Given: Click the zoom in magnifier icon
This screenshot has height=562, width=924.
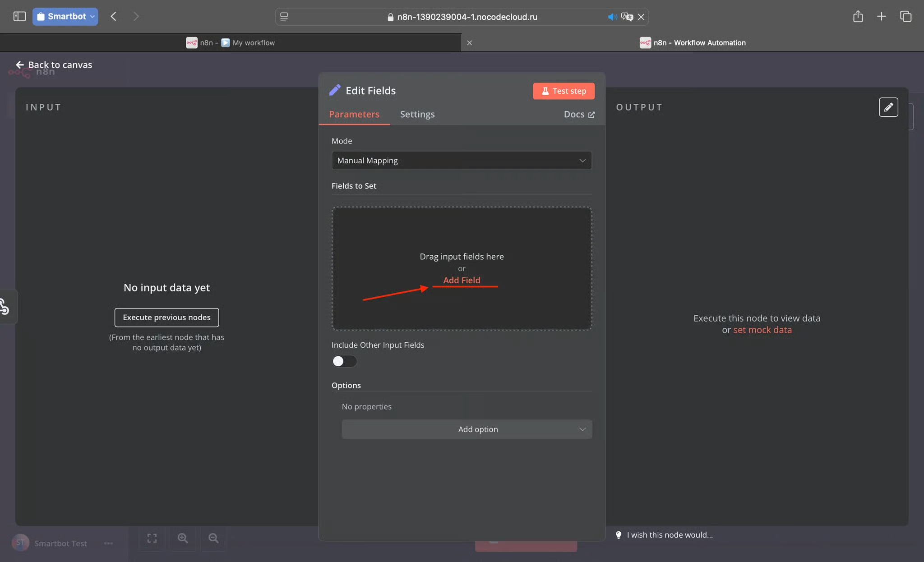Looking at the screenshot, I should point(183,538).
